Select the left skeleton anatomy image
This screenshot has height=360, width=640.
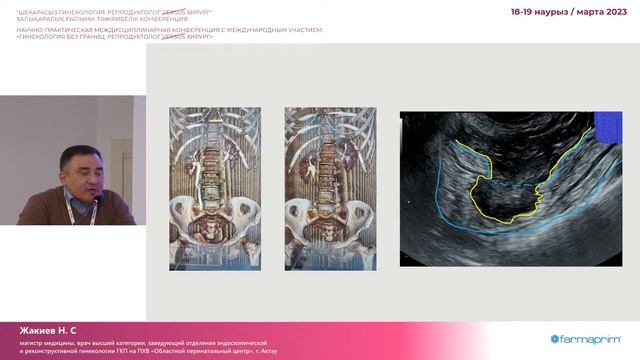tap(215, 189)
